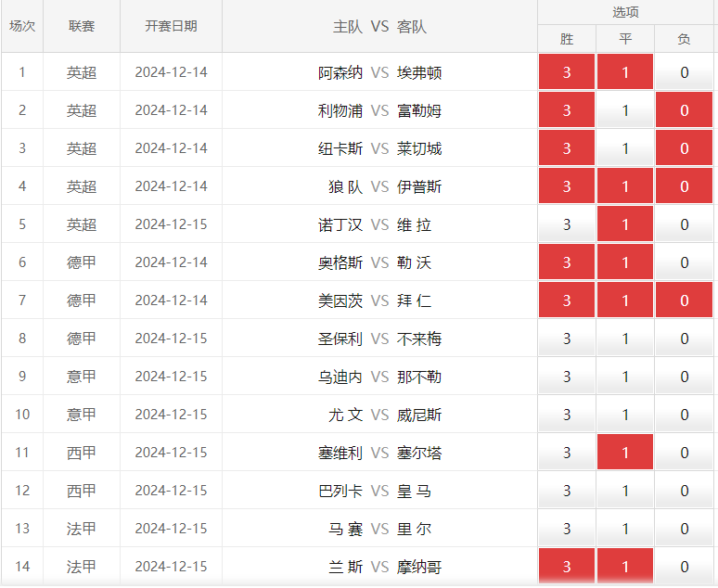Click team name 阿森纳 in match 1
This screenshot has width=718, height=588.
[340, 72]
